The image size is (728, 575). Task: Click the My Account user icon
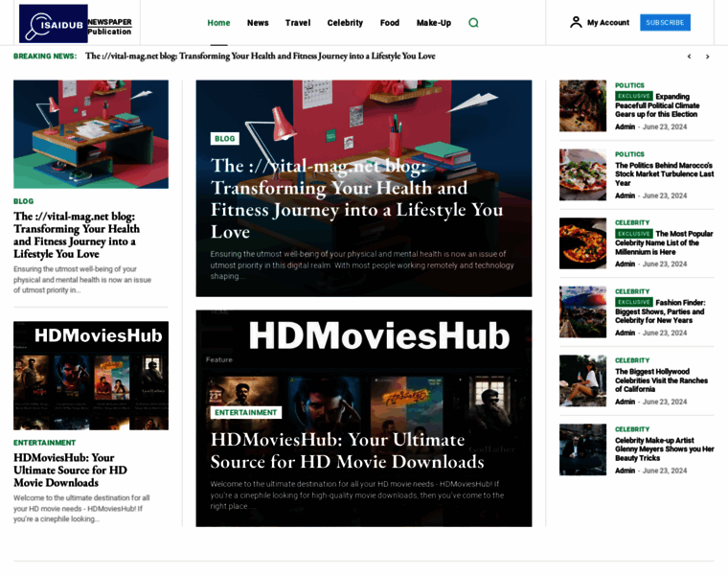576,22
